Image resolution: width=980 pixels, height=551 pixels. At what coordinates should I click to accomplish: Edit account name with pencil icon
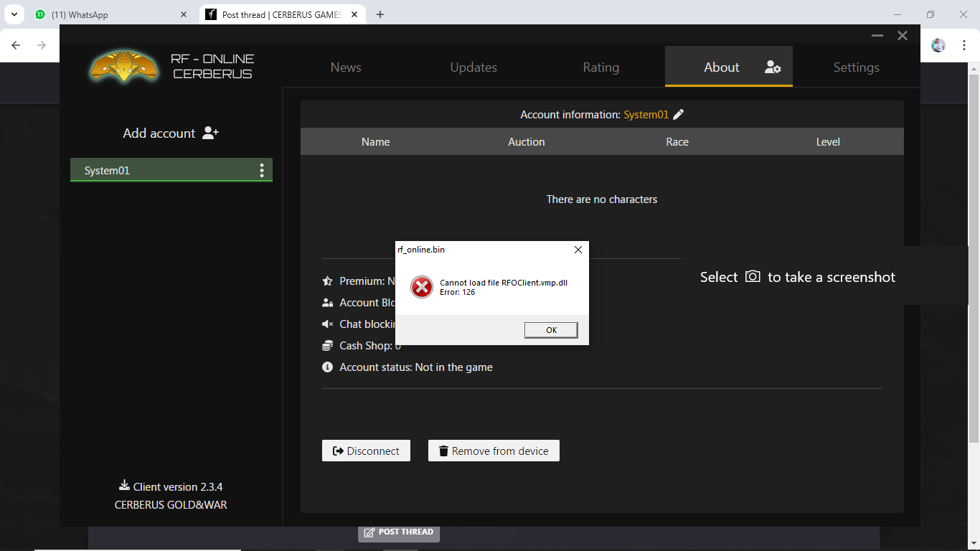[679, 114]
